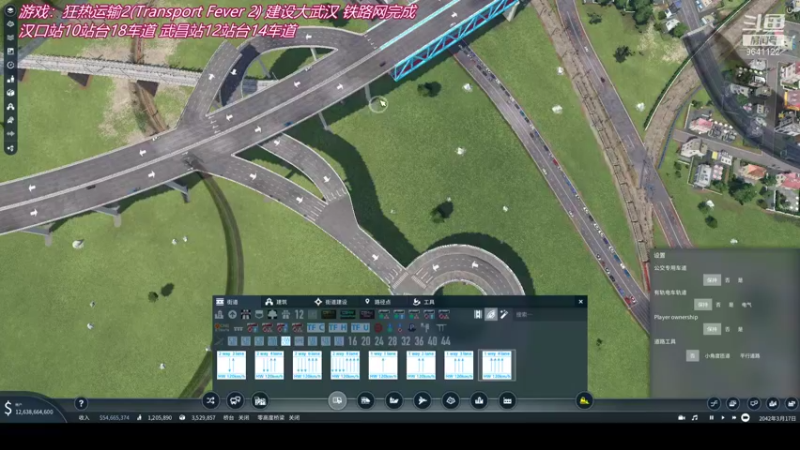Screen dimensions: 800x450
Task: Click the date 2042年3月17日
Action: (x=777, y=418)
